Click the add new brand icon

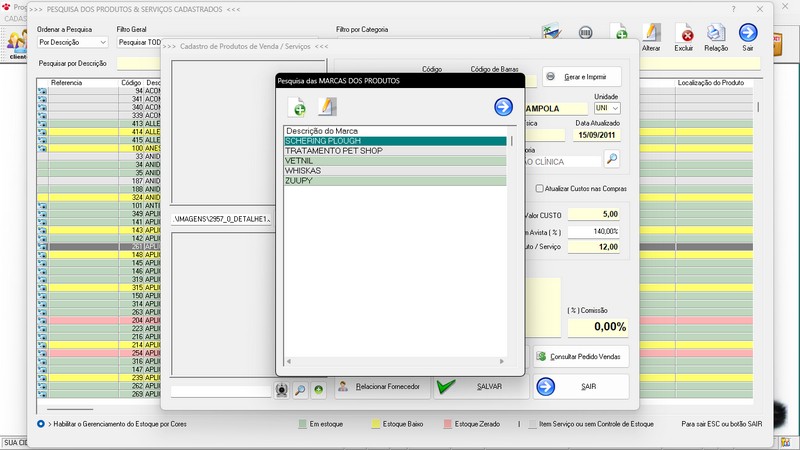(x=297, y=107)
